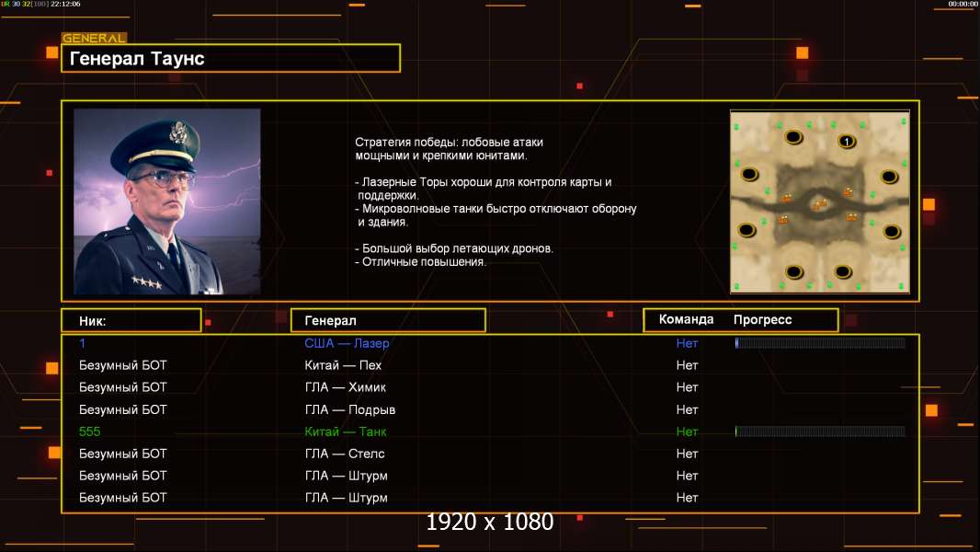Image resolution: width=980 pixels, height=552 pixels.
Task: Click the "Команда" column header
Action: point(686,320)
